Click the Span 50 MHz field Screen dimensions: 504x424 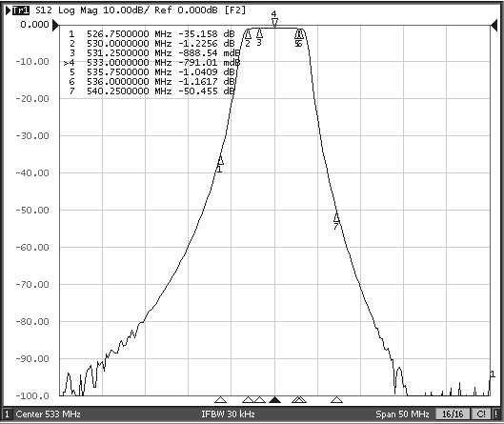402,414
